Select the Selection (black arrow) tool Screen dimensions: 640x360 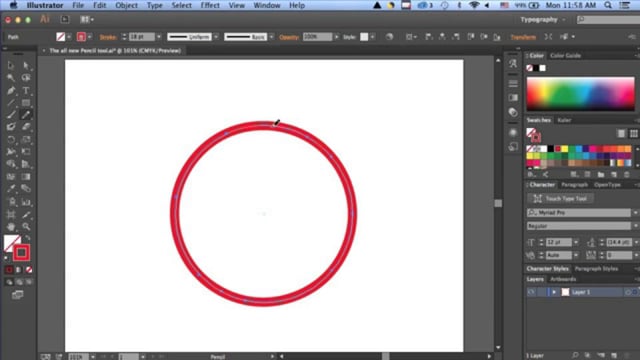click(11, 65)
